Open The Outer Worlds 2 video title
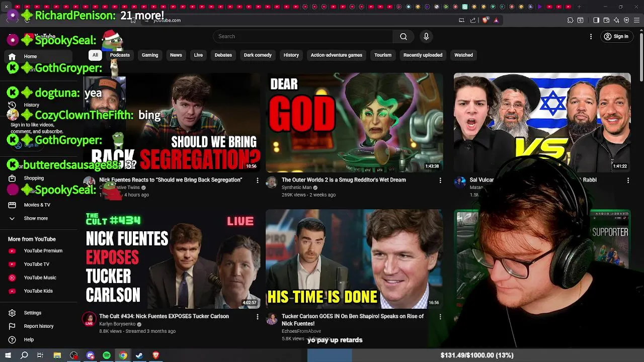Image resolution: width=644 pixels, height=362 pixels. coord(344,180)
